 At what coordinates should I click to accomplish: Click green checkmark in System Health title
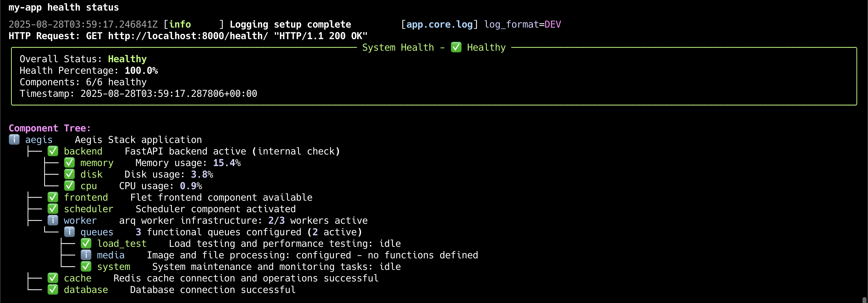point(456,47)
